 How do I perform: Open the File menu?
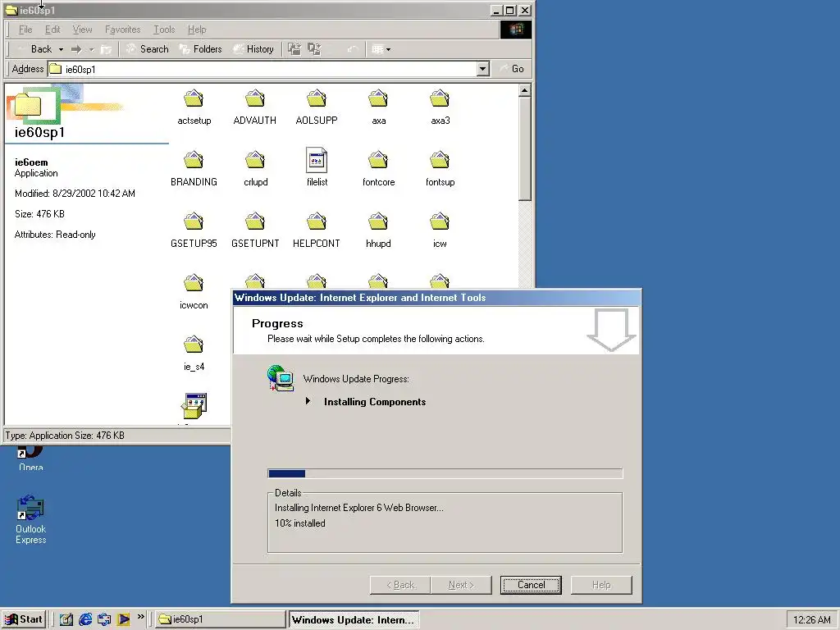pyautogui.click(x=25, y=30)
